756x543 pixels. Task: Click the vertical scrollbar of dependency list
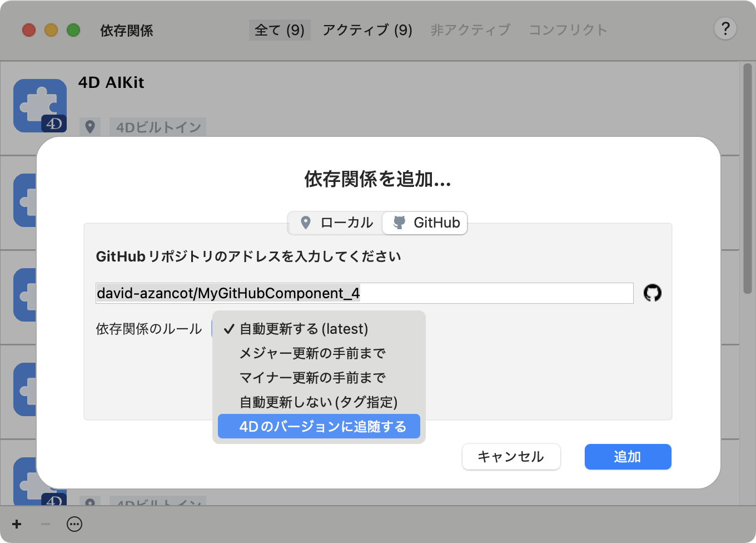click(747, 178)
